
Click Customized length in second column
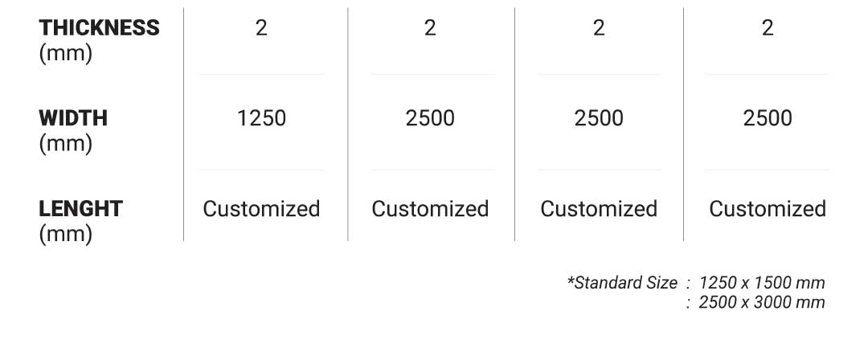[430, 209]
